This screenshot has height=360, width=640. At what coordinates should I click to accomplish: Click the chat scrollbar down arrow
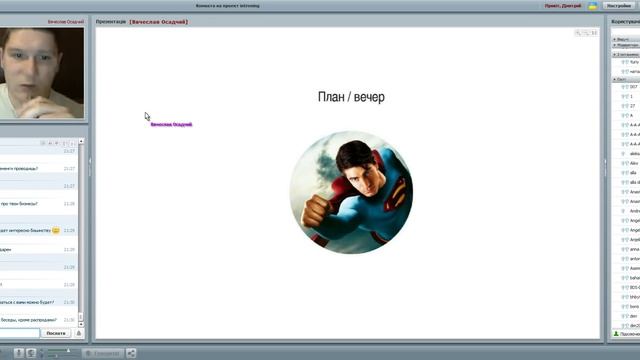coord(81,324)
